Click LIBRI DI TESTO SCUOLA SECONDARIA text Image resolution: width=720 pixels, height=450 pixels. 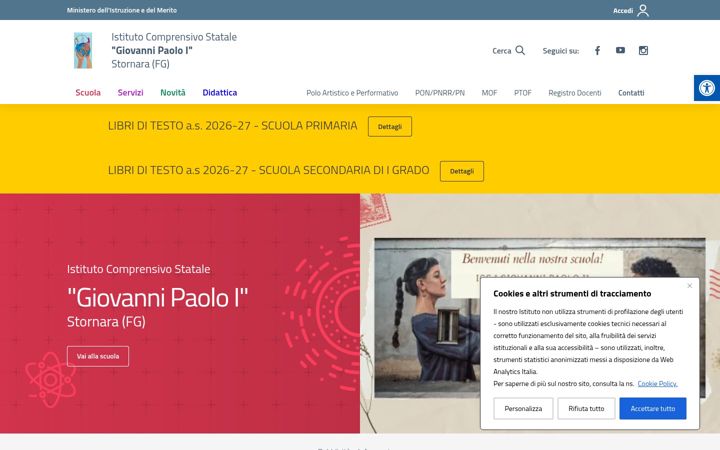pos(269,170)
